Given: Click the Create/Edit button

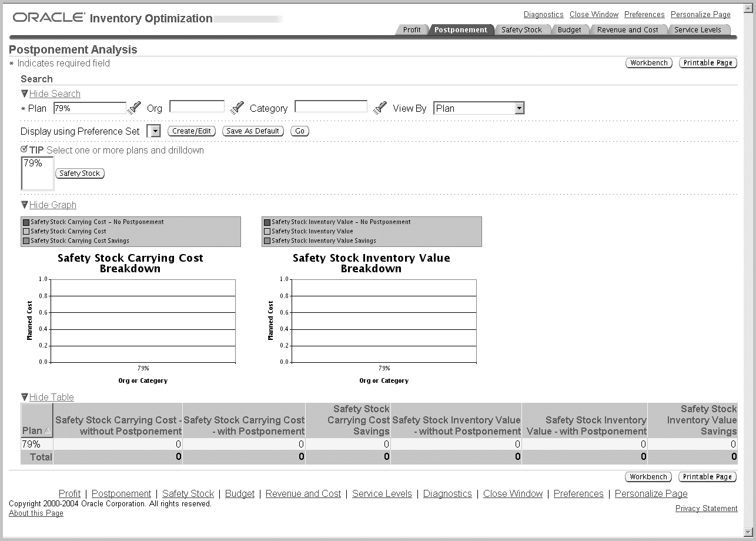Looking at the screenshot, I should point(192,131).
